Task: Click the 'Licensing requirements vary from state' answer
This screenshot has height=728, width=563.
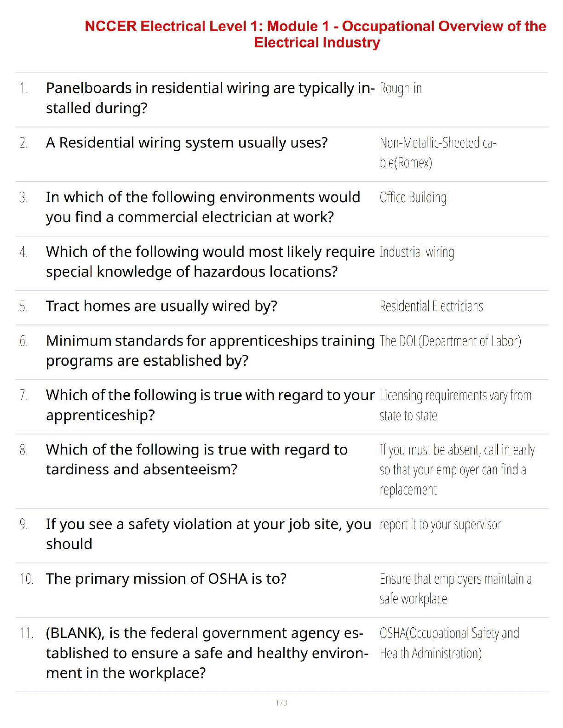Action: click(455, 405)
